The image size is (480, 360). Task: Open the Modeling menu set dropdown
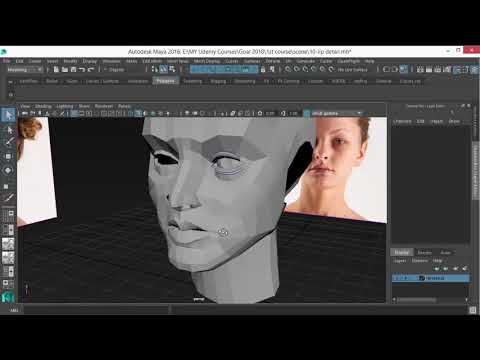pos(24,70)
